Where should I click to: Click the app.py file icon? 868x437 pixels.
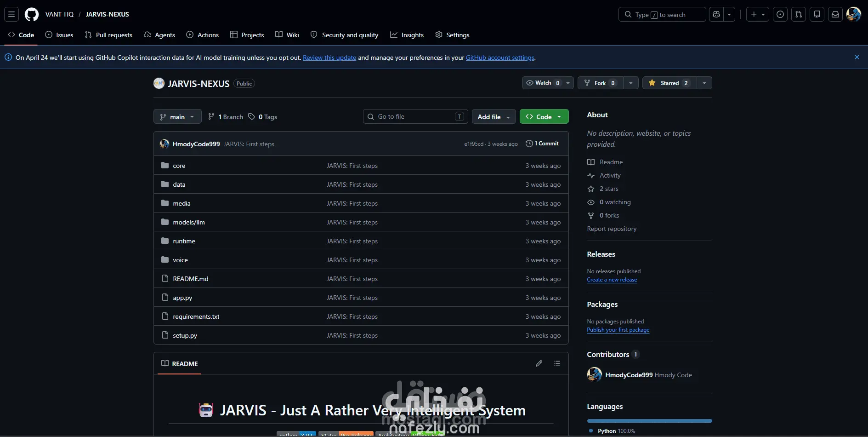point(165,297)
